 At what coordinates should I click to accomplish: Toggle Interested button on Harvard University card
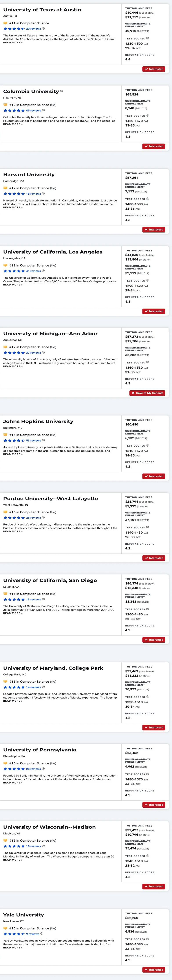pos(154,229)
